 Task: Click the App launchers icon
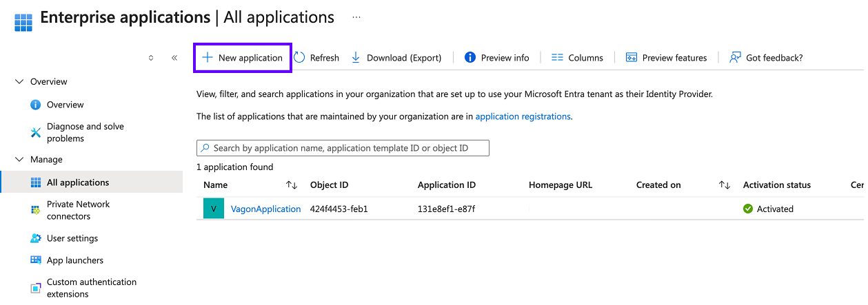point(36,260)
